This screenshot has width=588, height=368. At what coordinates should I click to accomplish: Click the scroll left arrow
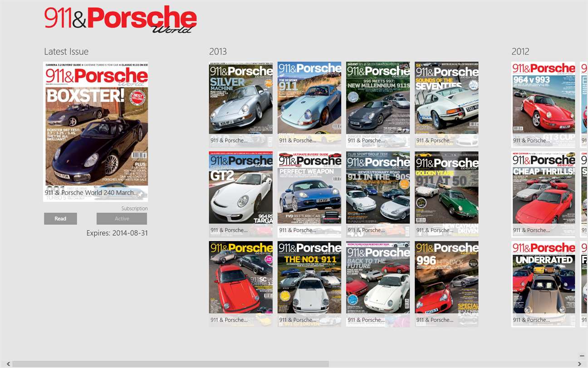point(9,364)
